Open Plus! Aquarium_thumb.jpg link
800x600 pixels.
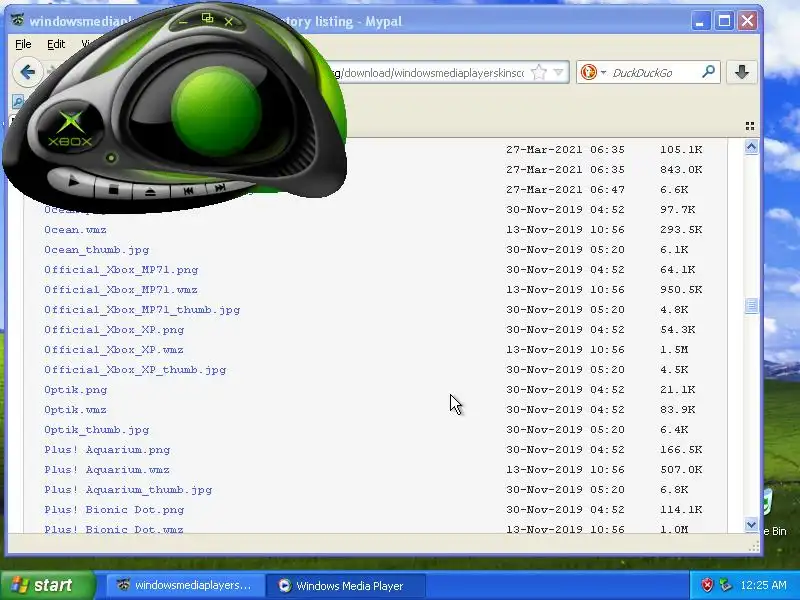coord(128,490)
